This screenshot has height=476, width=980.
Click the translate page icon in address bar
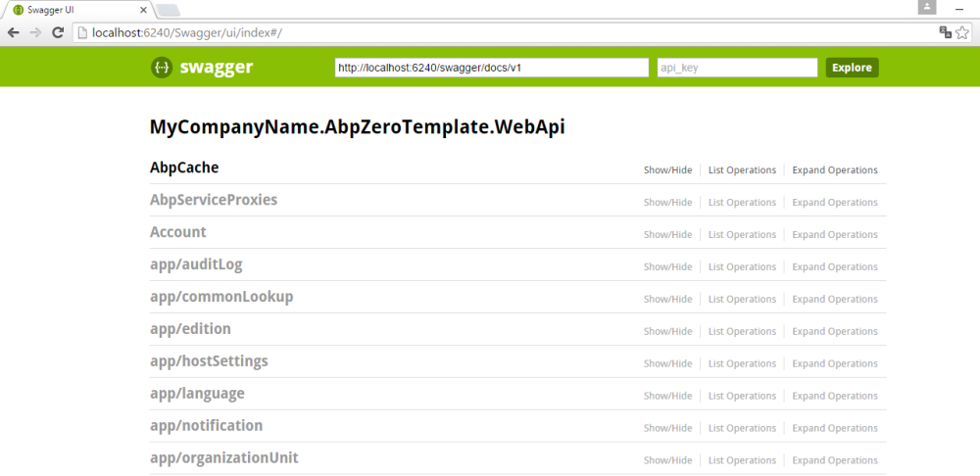945,32
